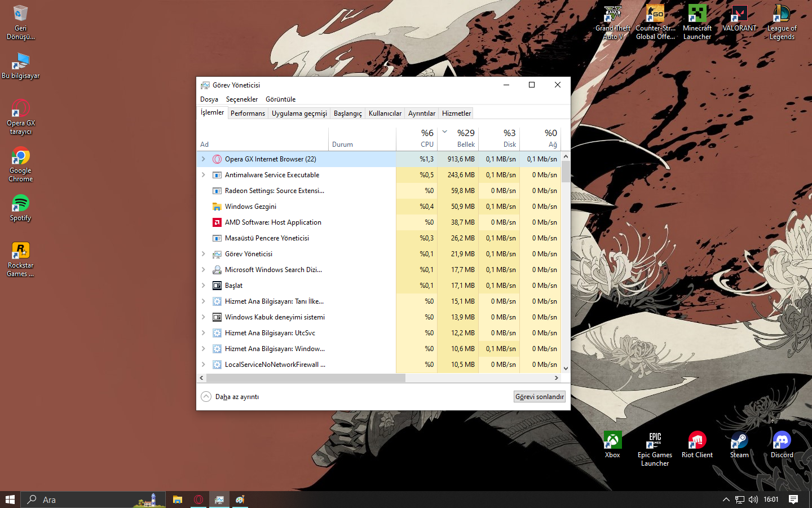Click the Durum column header
812x508 pixels.
pyautogui.click(x=363, y=138)
